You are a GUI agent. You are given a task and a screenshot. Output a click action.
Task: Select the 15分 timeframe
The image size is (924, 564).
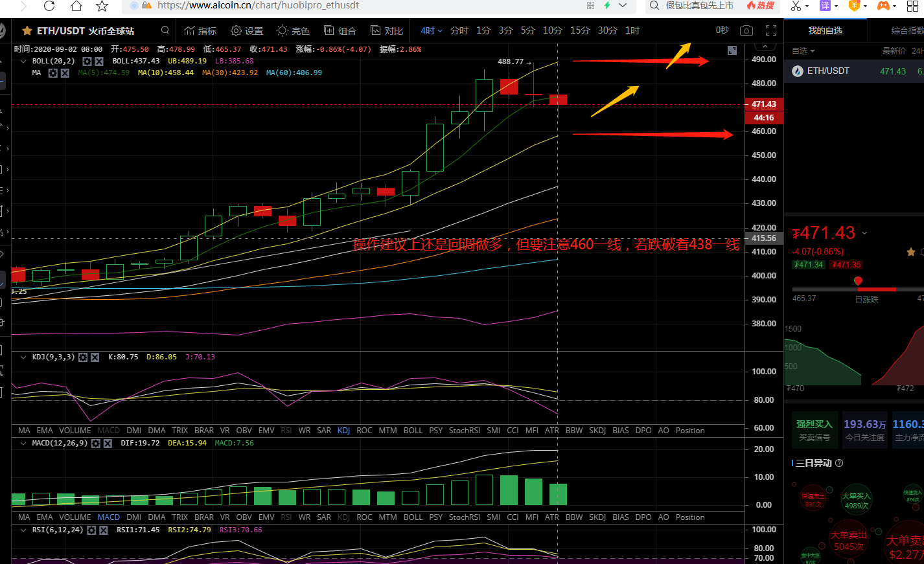point(580,30)
